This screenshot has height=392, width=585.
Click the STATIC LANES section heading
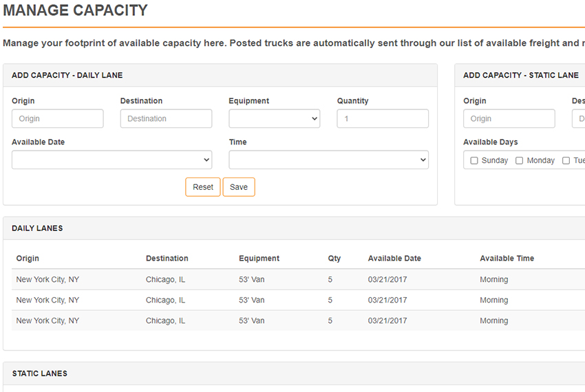point(39,373)
